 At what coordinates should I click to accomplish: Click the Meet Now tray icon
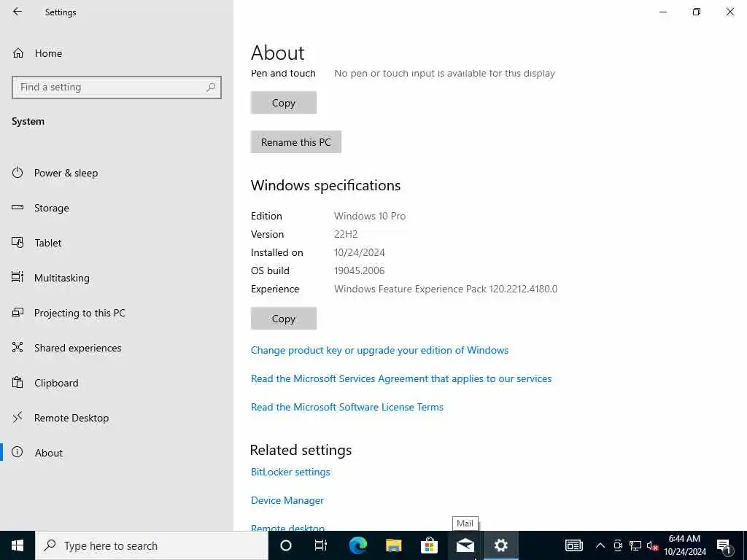point(617,545)
